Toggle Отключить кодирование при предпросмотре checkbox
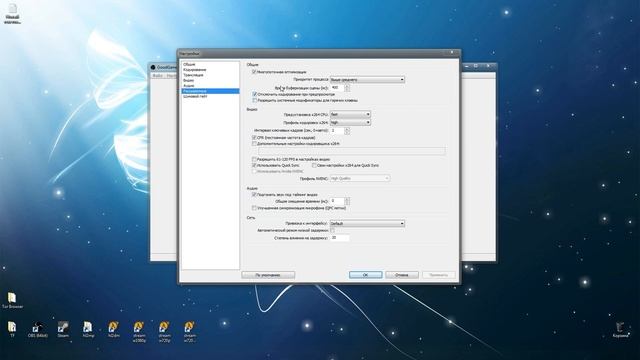The height and width of the screenshot is (360, 640). pyautogui.click(x=254, y=94)
